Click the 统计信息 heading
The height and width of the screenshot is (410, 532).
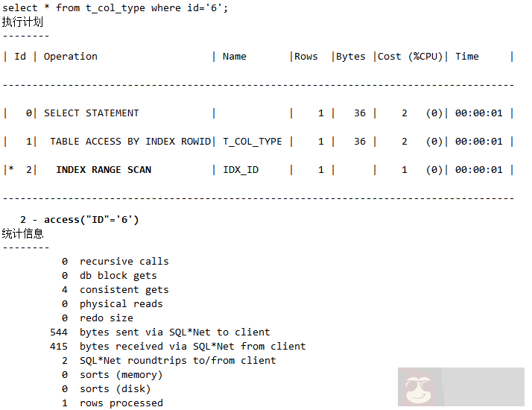pos(23,233)
